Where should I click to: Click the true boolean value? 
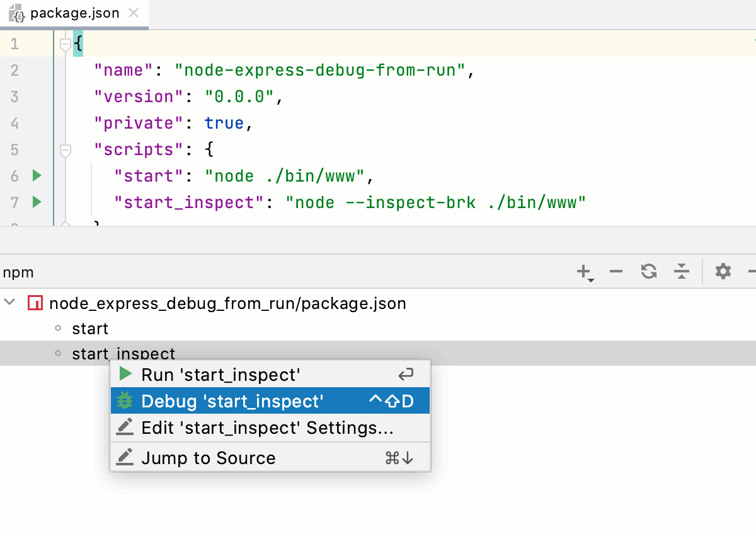tap(224, 123)
